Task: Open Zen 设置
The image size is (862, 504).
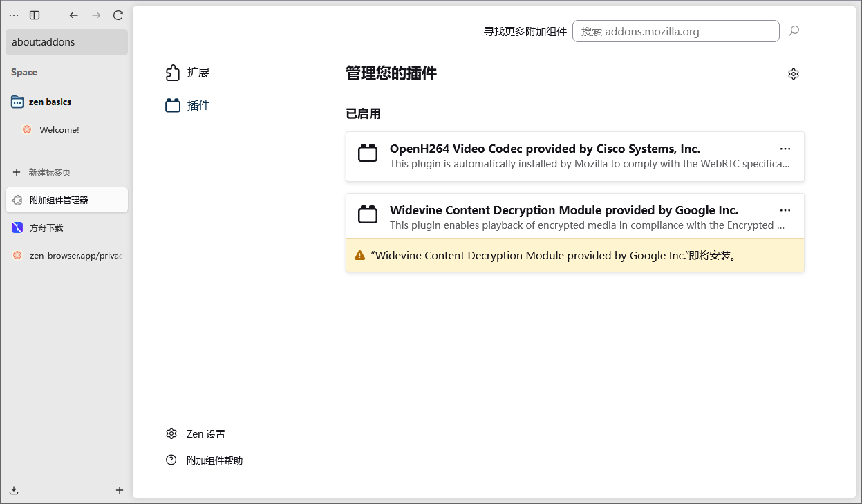Action: click(x=205, y=433)
